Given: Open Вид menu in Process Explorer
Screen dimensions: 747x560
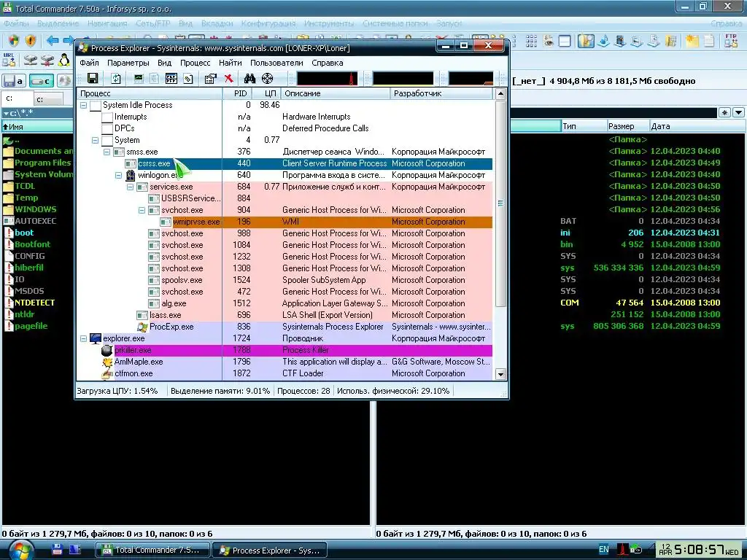Looking at the screenshot, I should click(x=164, y=63).
